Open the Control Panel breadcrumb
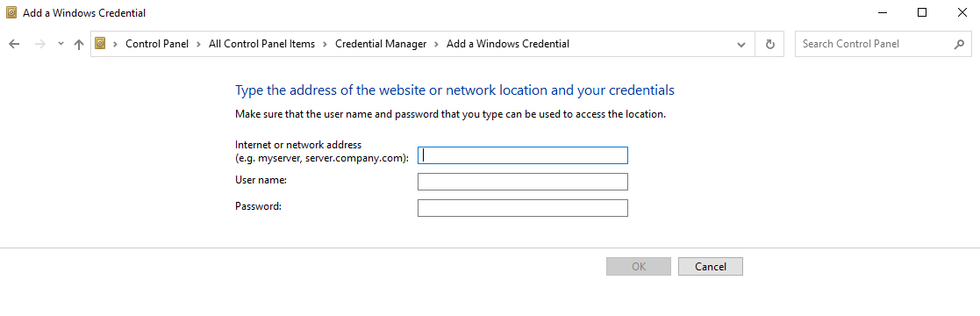This screenshot has width=980, height=316. coord(157,44)
